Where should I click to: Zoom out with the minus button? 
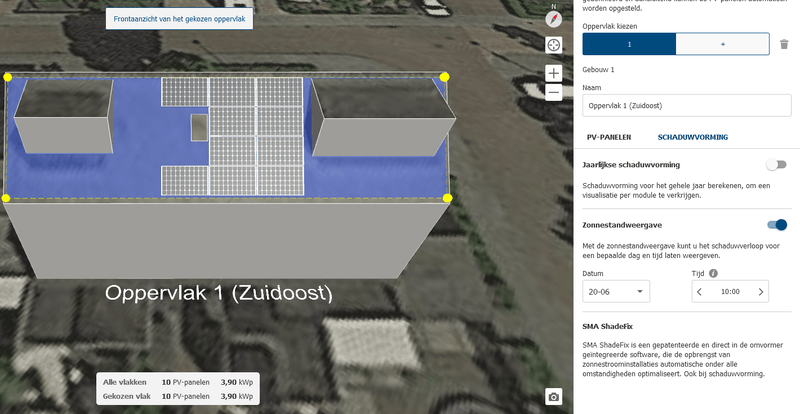[x=554, y=93]
